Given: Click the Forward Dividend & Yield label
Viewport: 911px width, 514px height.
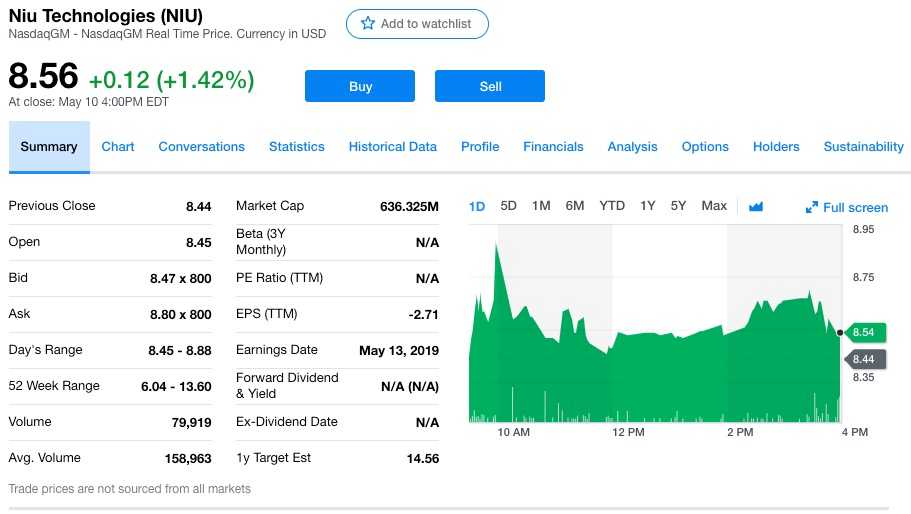Looking at the screenshot, I should pyautogui.click(x=287, y=386).
